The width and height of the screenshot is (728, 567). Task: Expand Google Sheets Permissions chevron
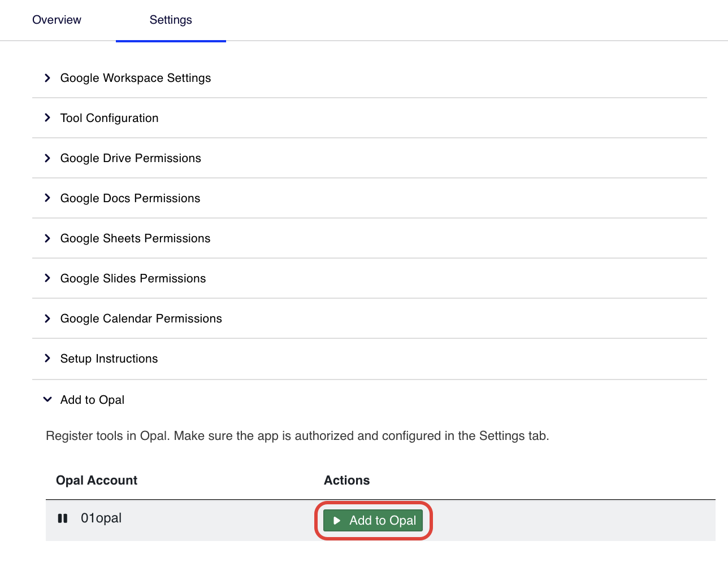click(x=47, y=238)
